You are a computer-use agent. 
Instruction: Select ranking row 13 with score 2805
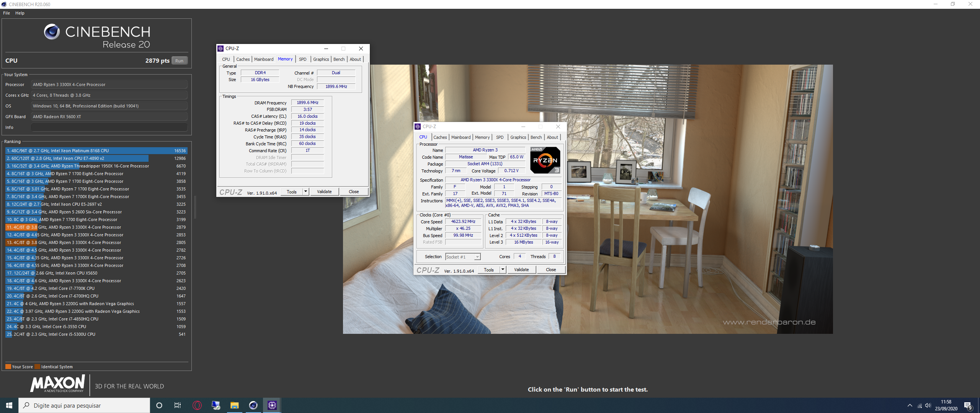[96, 242]
